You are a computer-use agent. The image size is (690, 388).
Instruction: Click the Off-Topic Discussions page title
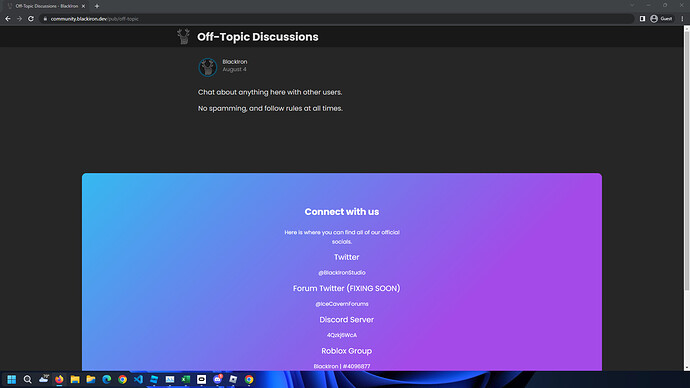coord(257,37)
